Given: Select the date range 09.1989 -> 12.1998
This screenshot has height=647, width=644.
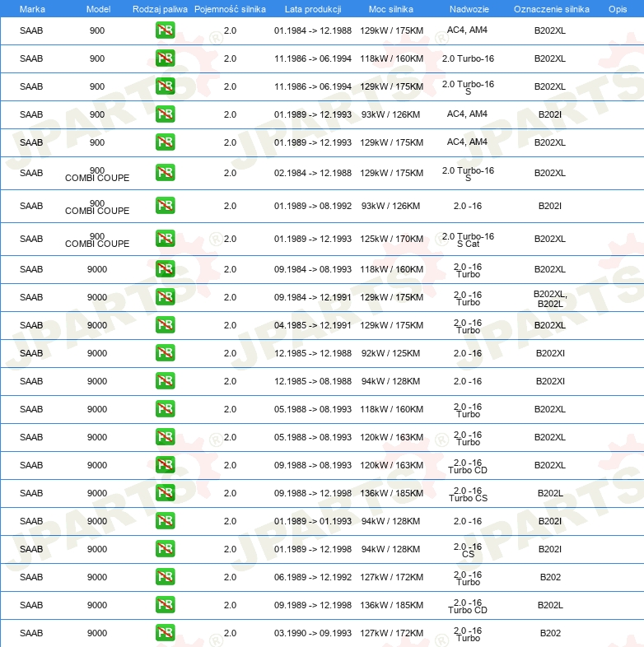Looking at the screenshot, I should [313, 605].
